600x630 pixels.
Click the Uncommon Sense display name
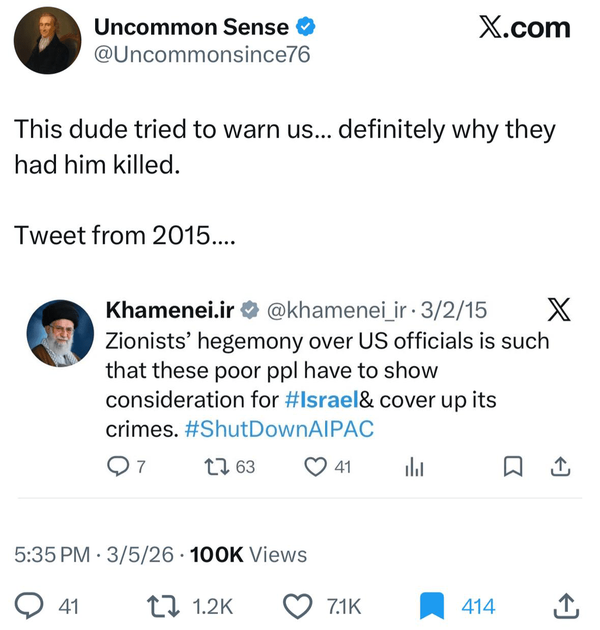click(x=190, y=27)
